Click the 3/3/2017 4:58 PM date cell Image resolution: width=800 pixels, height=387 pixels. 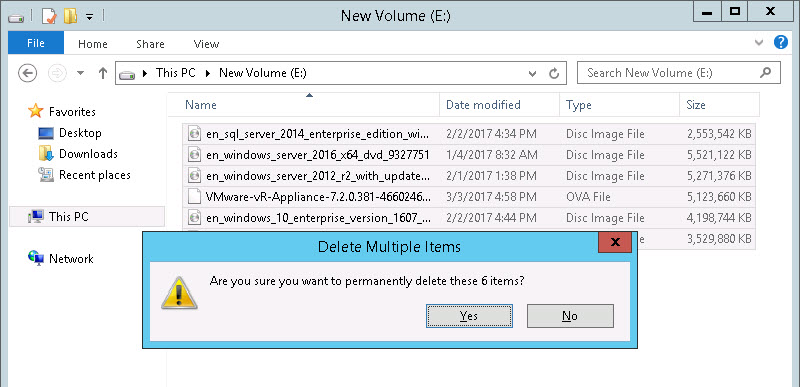pos(491,197)
